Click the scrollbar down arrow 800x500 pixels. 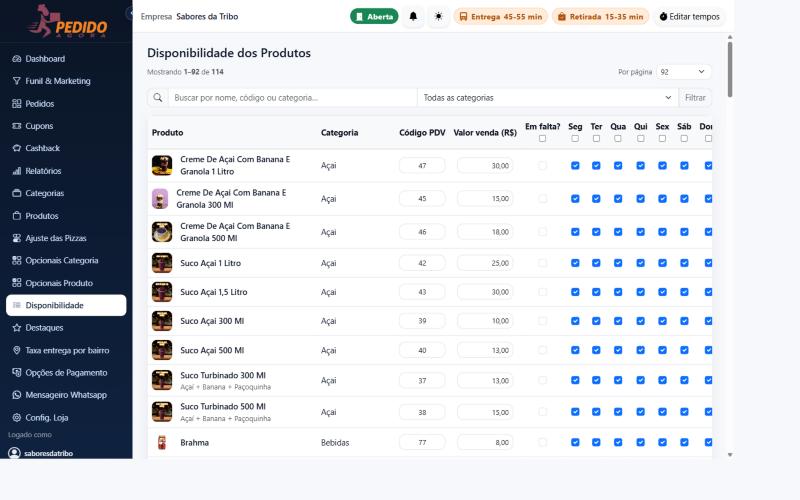tap(730, 455)
